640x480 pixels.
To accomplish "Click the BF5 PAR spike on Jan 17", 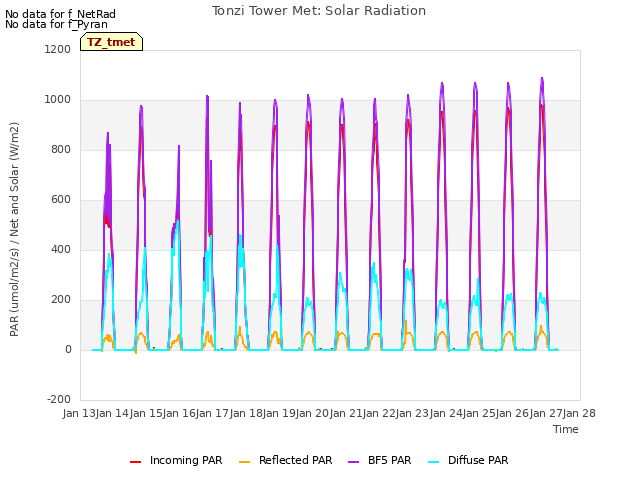I will (207, 96).
